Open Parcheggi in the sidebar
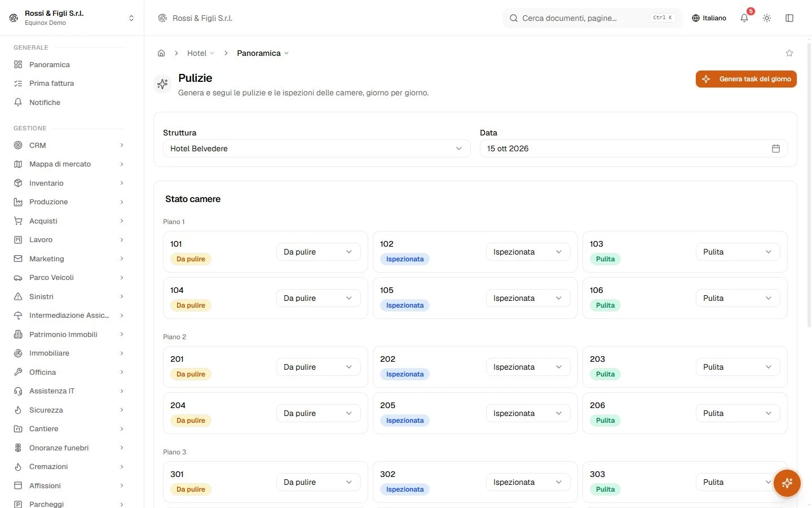The height and width of the screenshot is (508, 812). click(x=69, y=504)
